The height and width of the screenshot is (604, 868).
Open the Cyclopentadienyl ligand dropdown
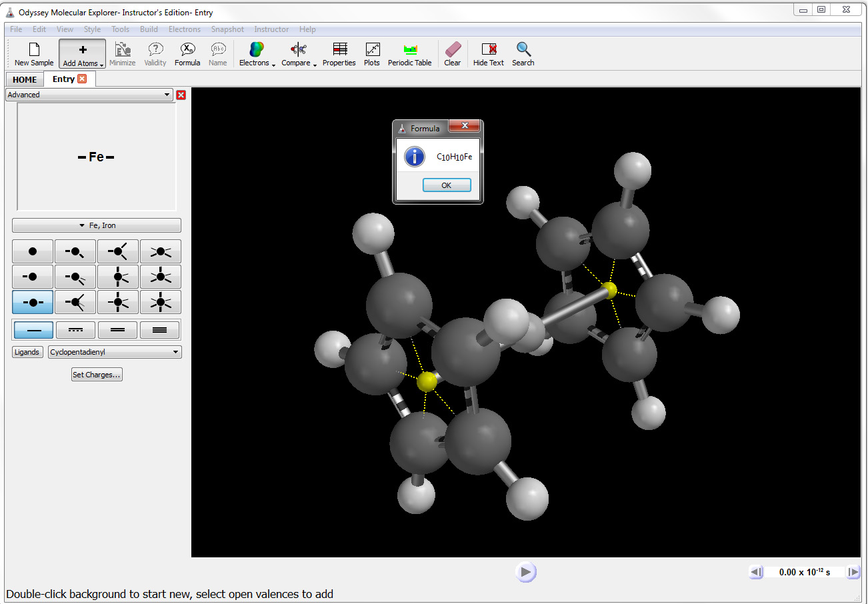point(115,352)
